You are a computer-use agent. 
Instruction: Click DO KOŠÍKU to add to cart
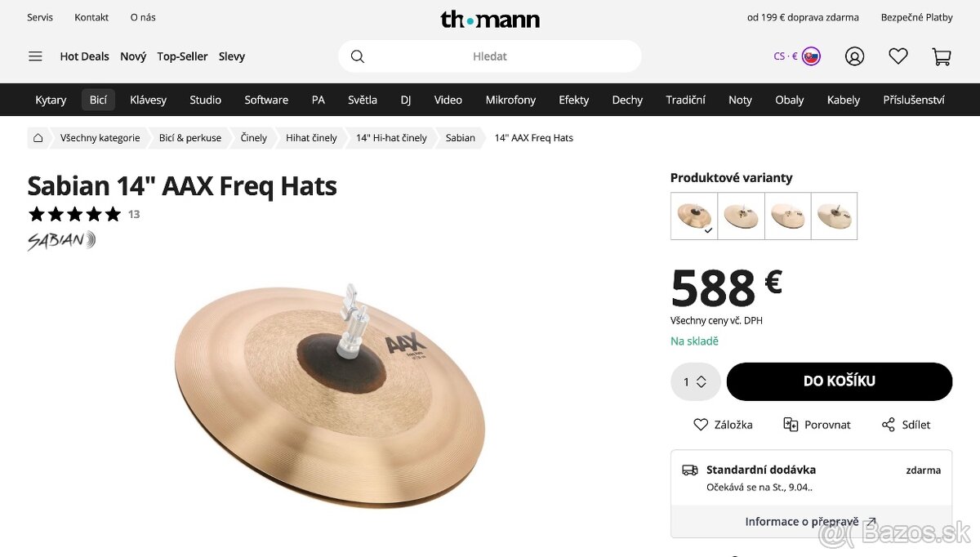point(839,381)
